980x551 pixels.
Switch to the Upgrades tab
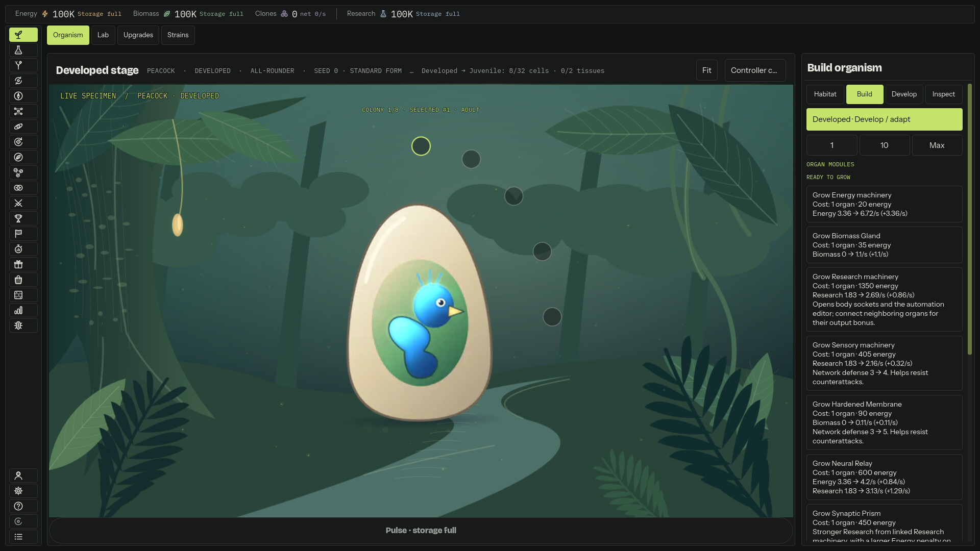[x=138, y=35]
